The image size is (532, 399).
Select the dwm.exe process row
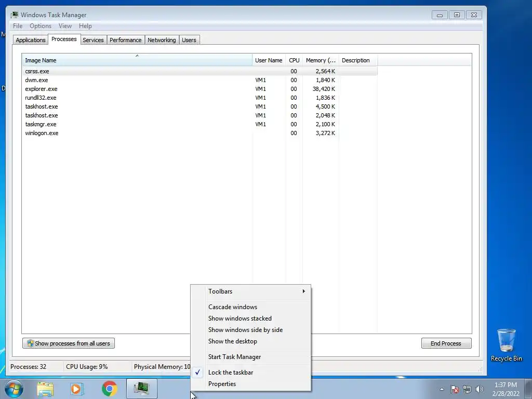click(x=200, y=80)
